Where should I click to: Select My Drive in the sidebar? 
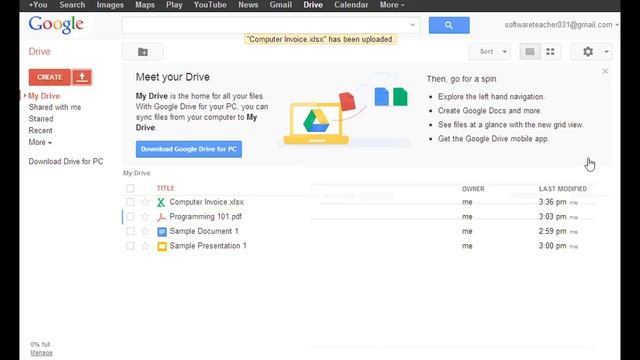44,96
